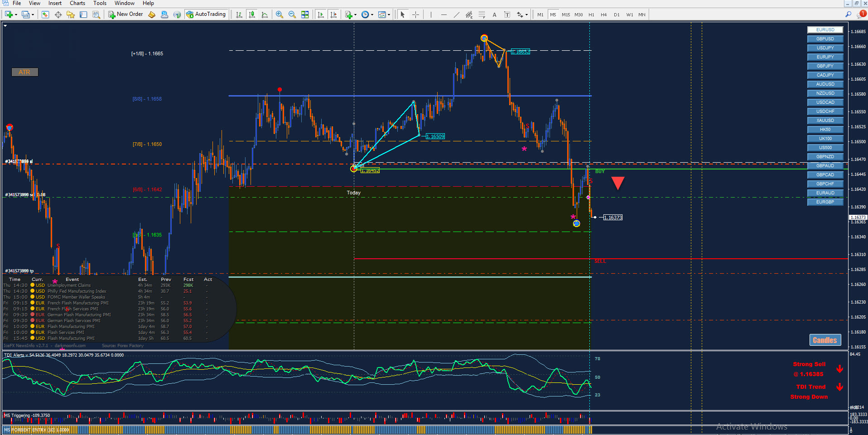Open the Market Watch panel icon
This screenshot has height=435, width=868.
45,14
